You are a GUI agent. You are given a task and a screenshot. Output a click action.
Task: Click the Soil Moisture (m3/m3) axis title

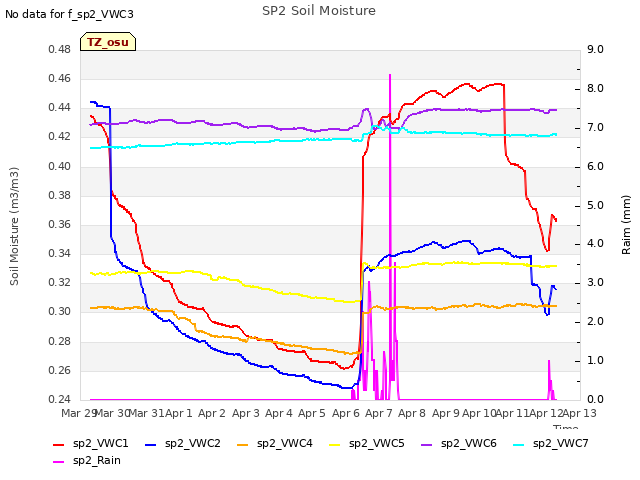click(14, 226)
